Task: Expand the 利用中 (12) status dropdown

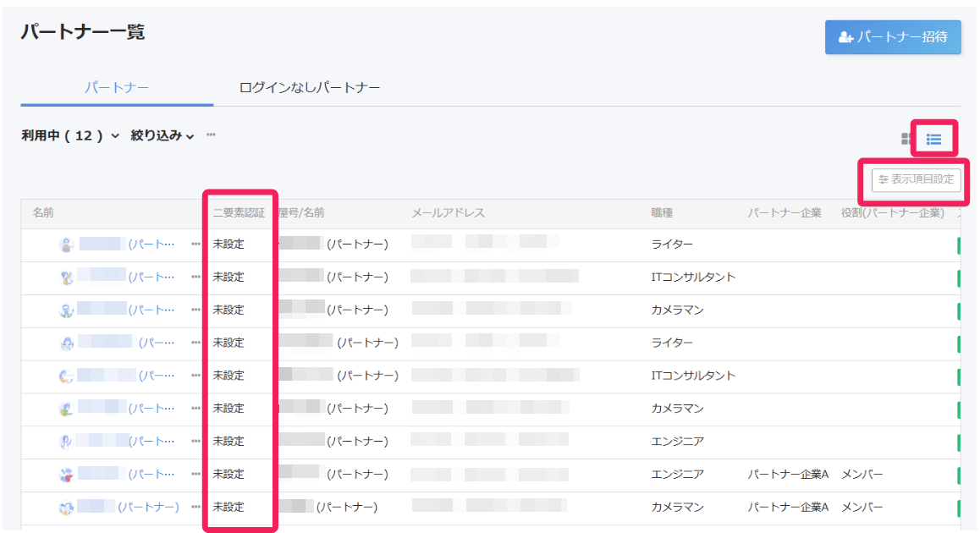Action: (70, 135)
